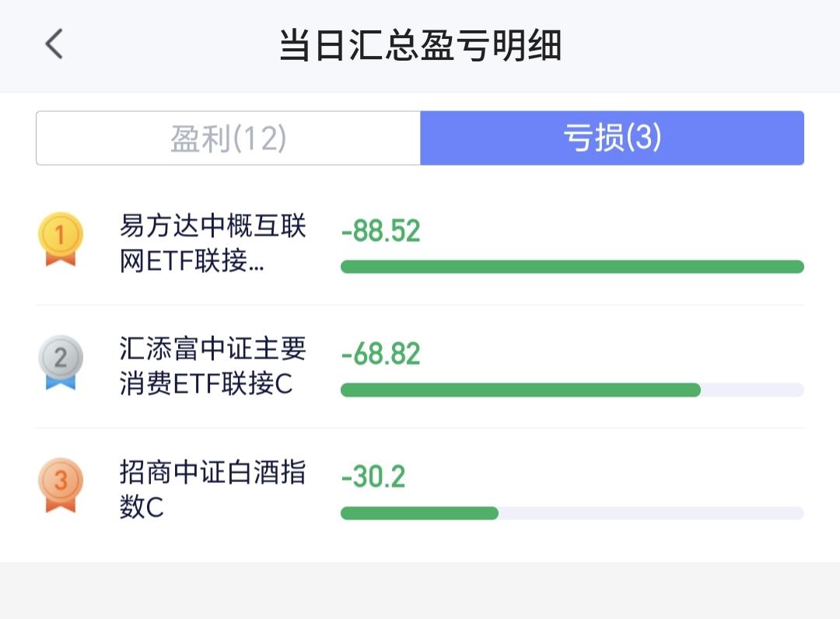The height and width of the screenshot is (619, 840).
Task: Switch to the 盈利(12) tab
Action: [x=229, y=138]
